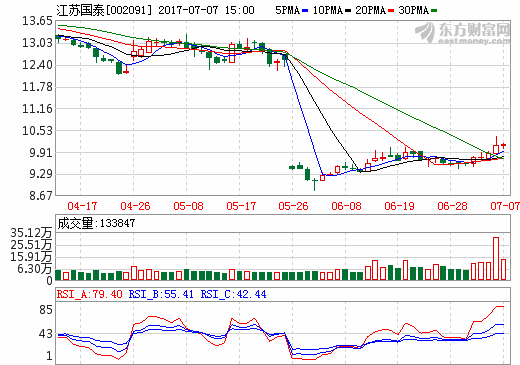This screenshot has width=520, height=365.
Task: Click the 06-19 date label
Action: (x=399, y=206)
